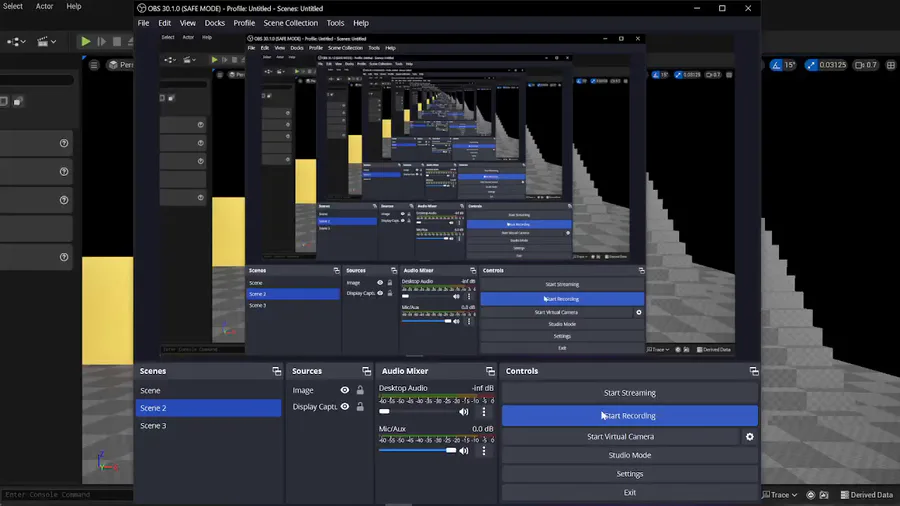900x506 pixels.
Task: Click the Stop button in Unreal toolbar
Action: coord(117,41)
